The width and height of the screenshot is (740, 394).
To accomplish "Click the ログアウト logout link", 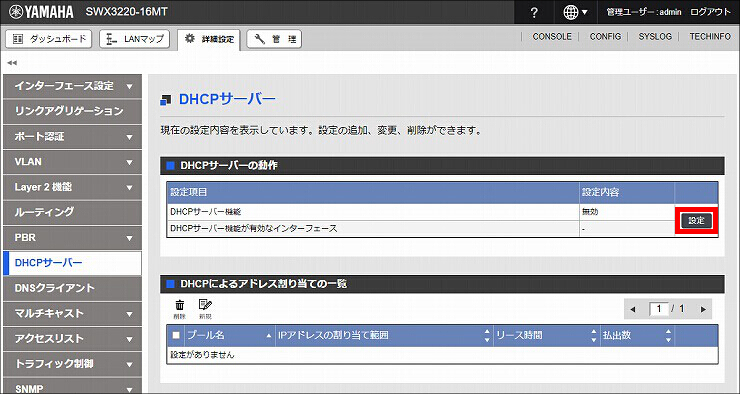I will pyautogui.click(x=710, y=12).
